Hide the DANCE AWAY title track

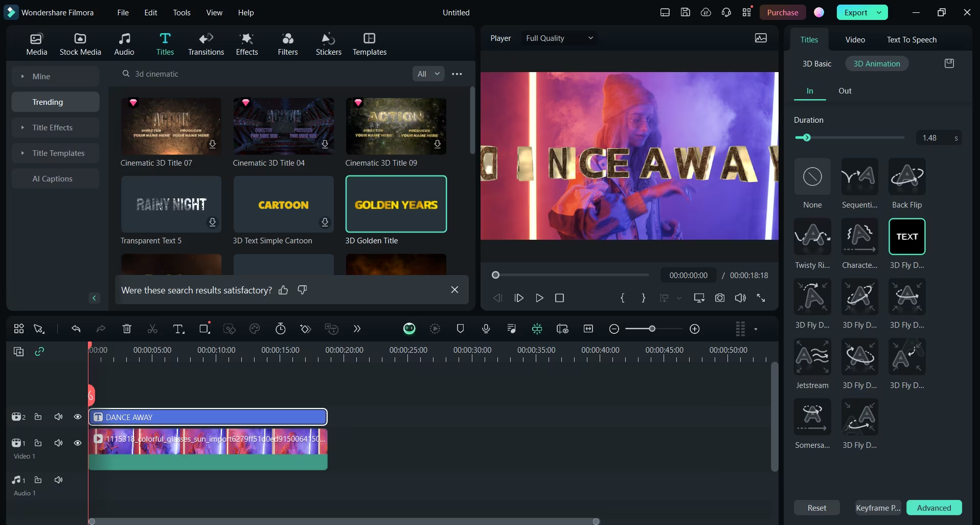78,417
